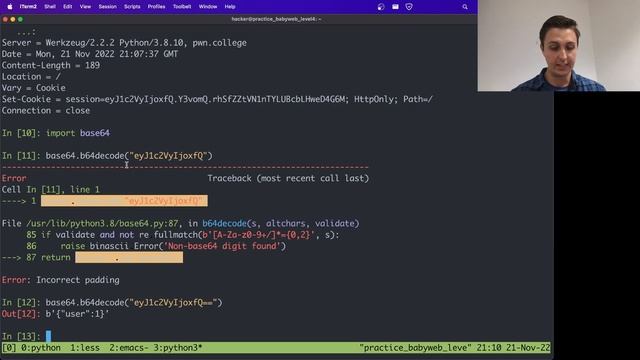Click the "Vary = Cookie" line
This screenshot has height=360, width=640.
click(x=33, y=88)
